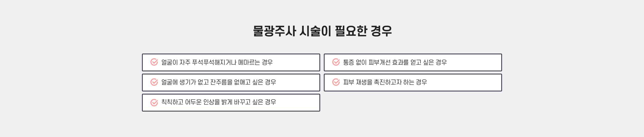Click the check icon beside 얼굴에 생기가 없고
Image resolution: width=644 pixels, height=137 pixels.
[154, 82]
